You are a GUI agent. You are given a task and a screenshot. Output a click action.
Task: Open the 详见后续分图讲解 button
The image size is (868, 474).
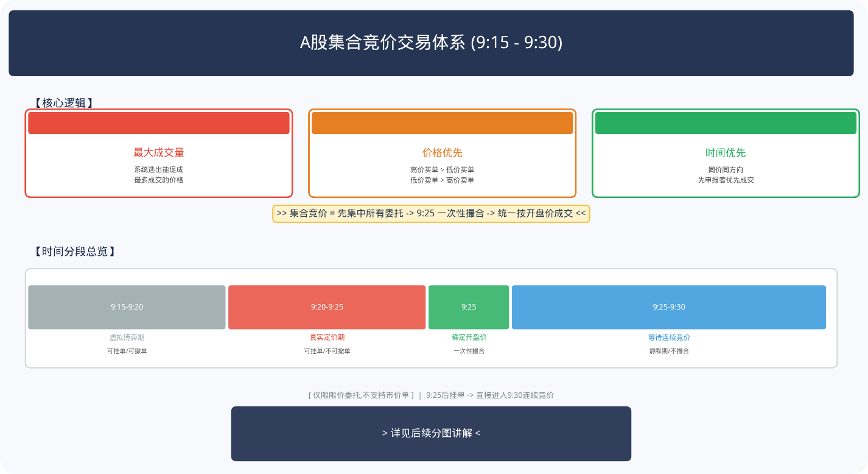[431, 434]
